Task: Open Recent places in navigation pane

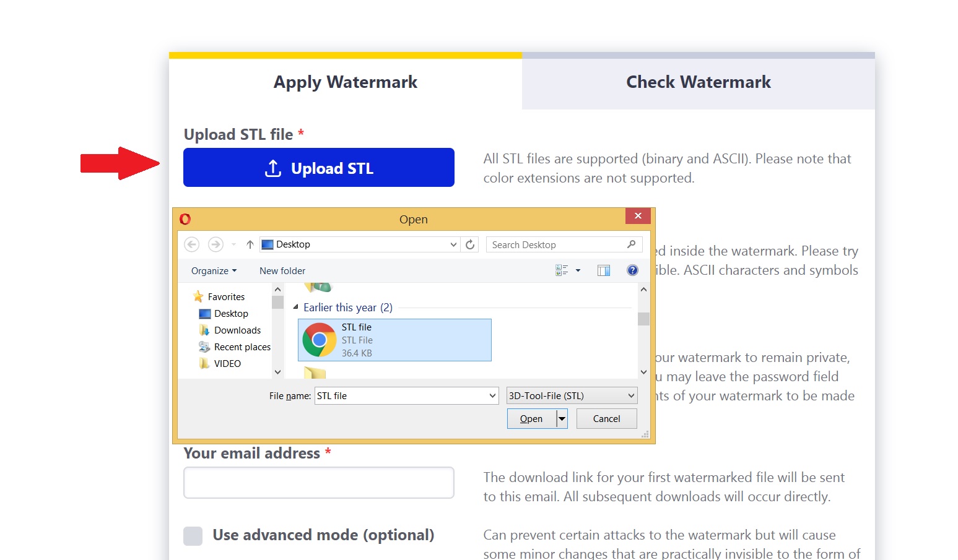Action: pos(234,347)
